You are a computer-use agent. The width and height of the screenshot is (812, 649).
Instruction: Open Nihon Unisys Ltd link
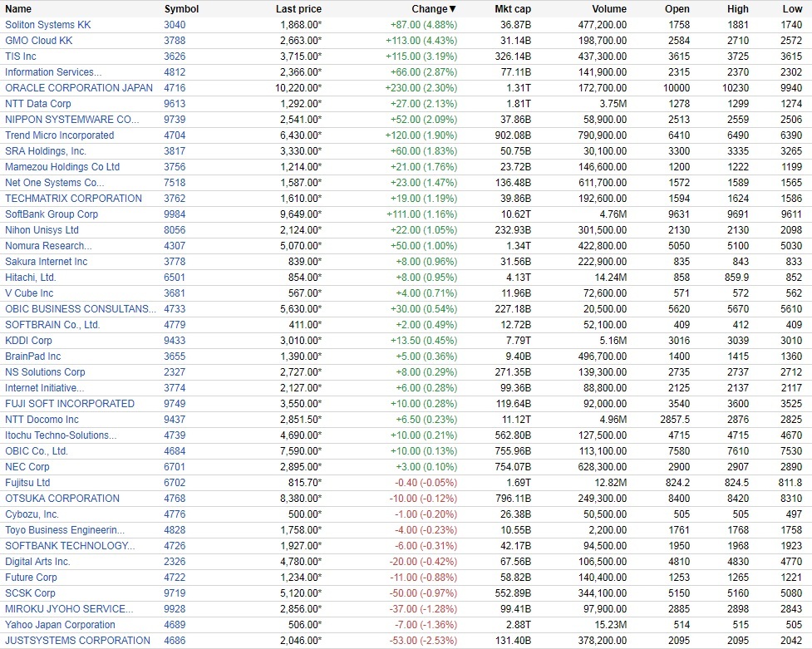pyautogui.click(x=42, y=230)
